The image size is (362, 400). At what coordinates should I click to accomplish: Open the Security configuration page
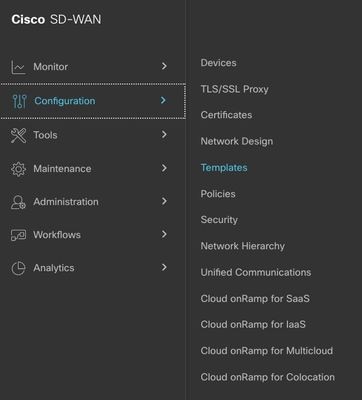pyautogui.click(x=219, y=220)
